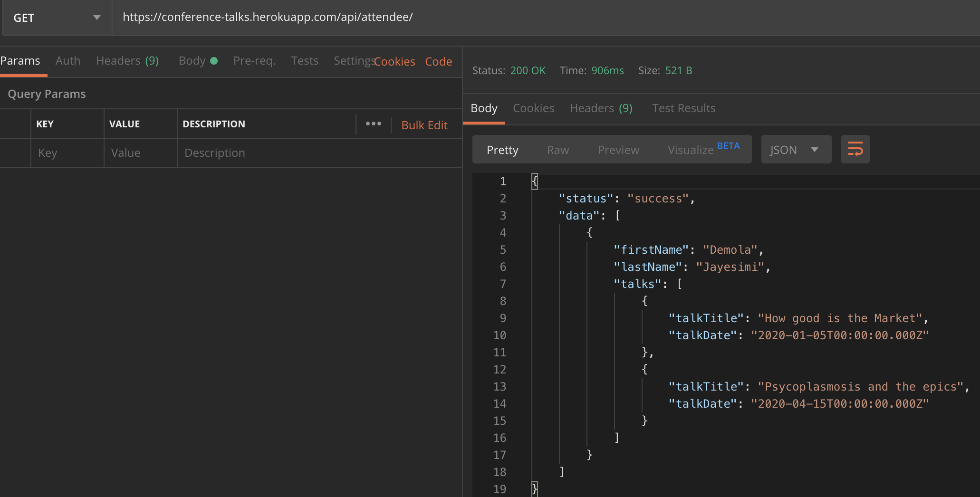The image size is (980, 497).
Task: Select the Pretty view mode
Action: click(502, 150)
